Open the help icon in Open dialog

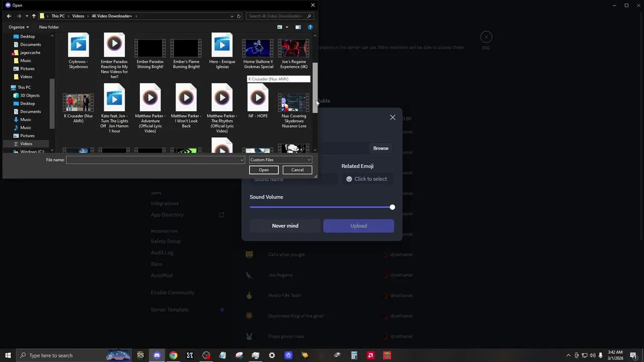pyautogui.click(x=310, y=27)
